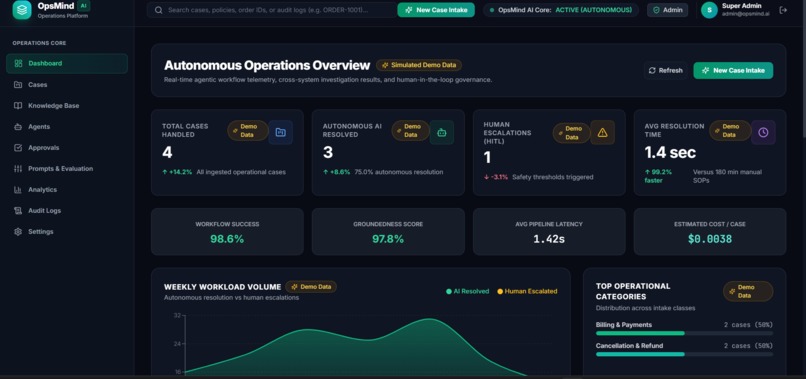Click the AI badge beside OpsMind name
Screen dimensions: 806x379
[x=84, y=6]
